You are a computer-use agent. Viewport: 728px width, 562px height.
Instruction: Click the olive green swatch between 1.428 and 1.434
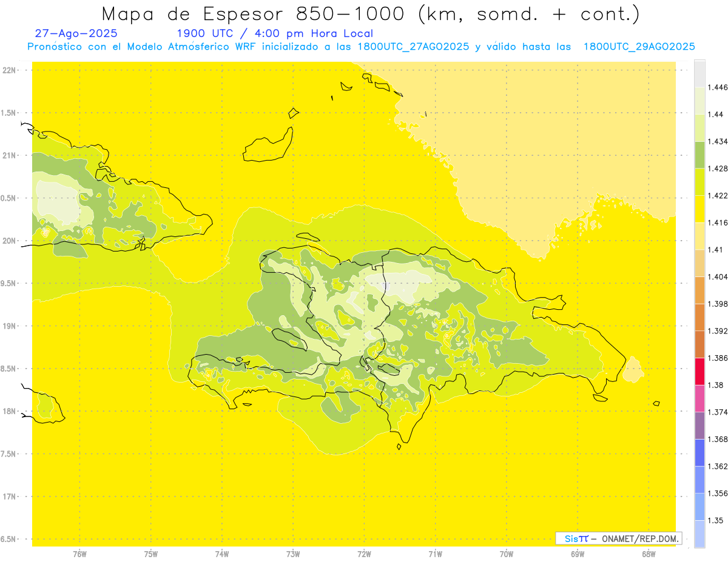(x=699, y=155)
